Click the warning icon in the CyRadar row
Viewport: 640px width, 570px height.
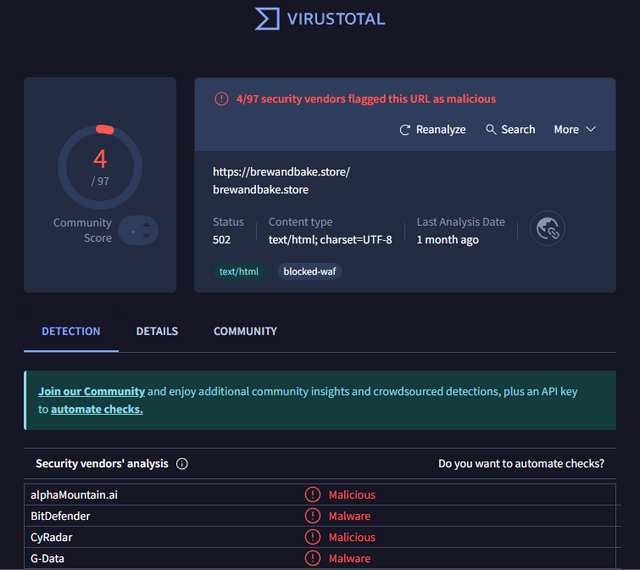313,537
